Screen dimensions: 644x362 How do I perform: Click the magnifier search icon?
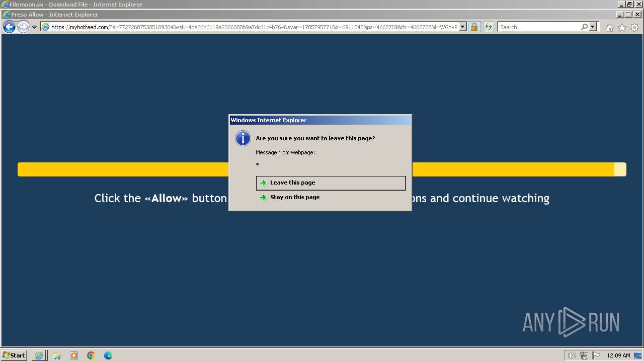[584, 27]
